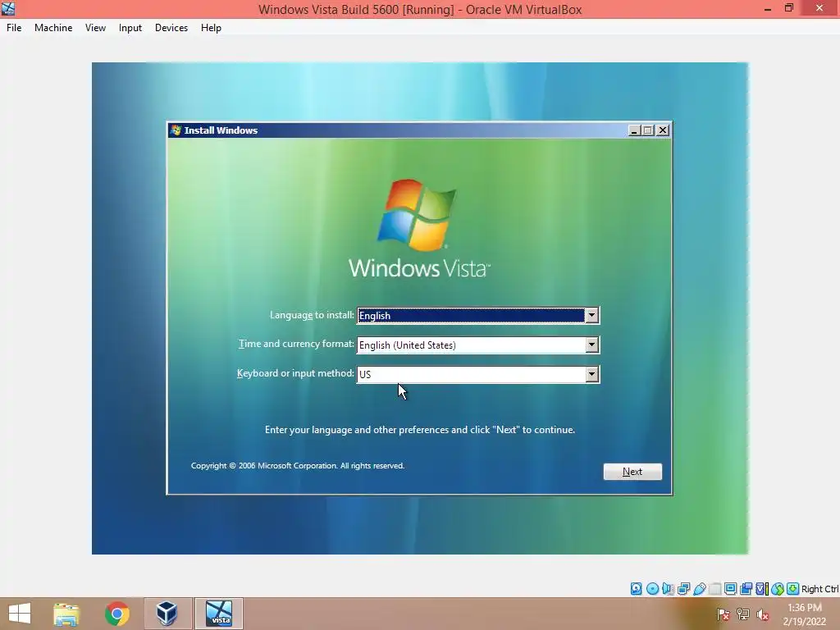Click the USB devices status icon
840x630 pixels.
pos(699,589)
